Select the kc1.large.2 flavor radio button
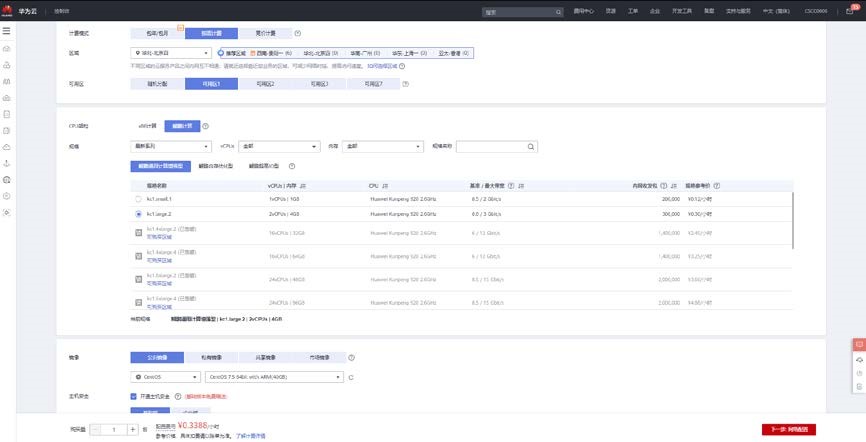The height and width of the screenshot is (442, 866). (138, 214)
